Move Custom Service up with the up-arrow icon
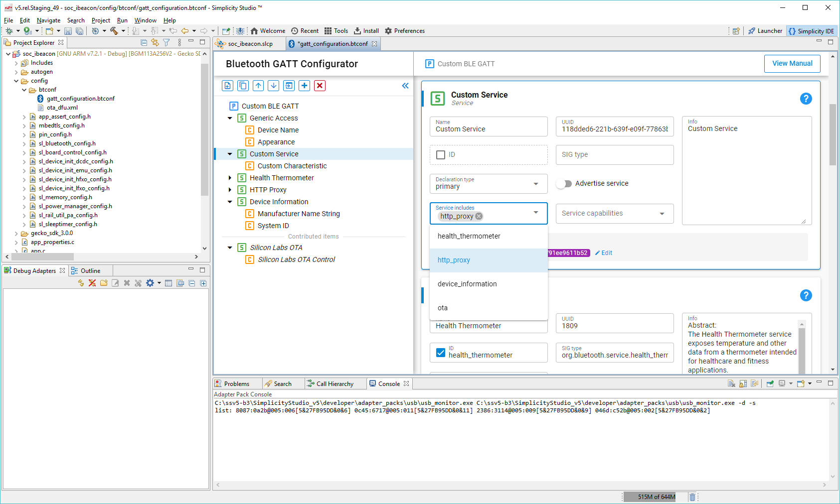This screenshot has width=840, height=504. coord(258,86)
